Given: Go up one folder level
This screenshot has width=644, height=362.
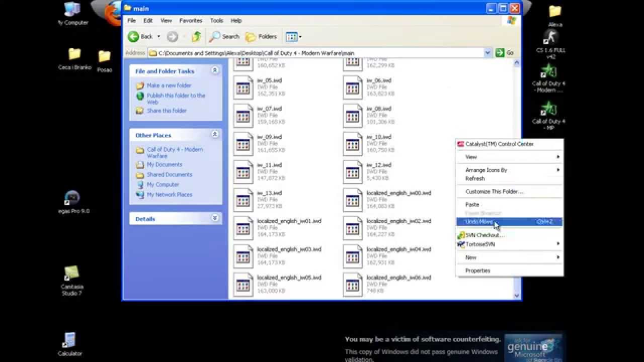Looking at the screenshot, I should (197, 37).
